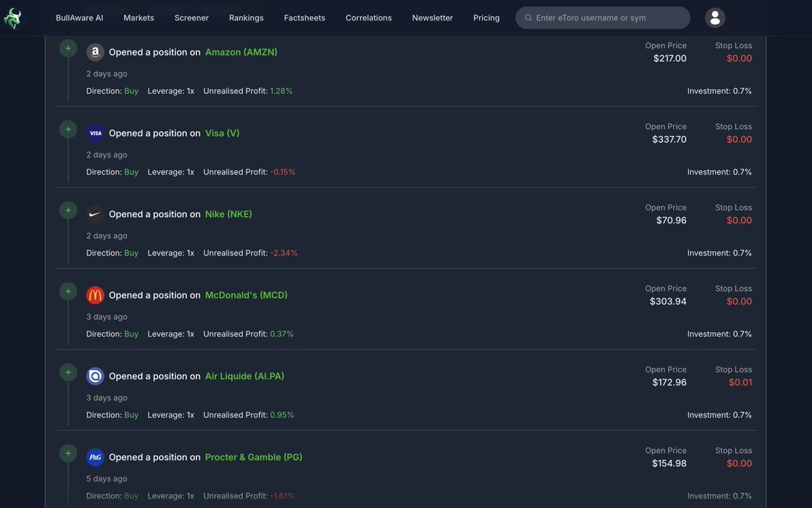Click the Visa company logo

(x=95, y=133)
